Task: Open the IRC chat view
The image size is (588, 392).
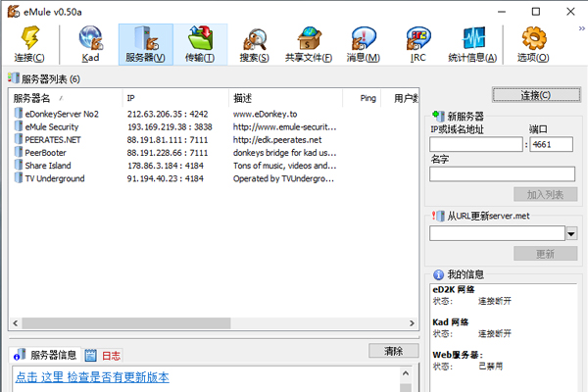Action: point(417,44)
